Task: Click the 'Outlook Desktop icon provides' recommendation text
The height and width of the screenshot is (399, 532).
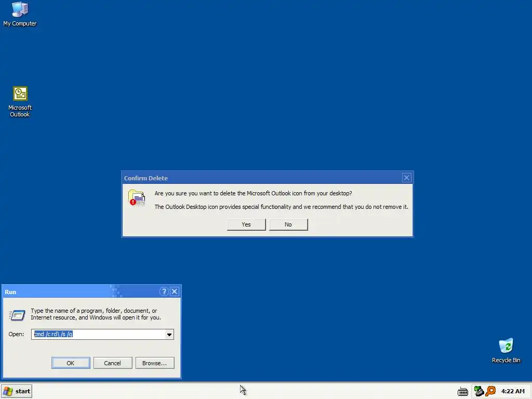Action: click(x=281, y=207)
